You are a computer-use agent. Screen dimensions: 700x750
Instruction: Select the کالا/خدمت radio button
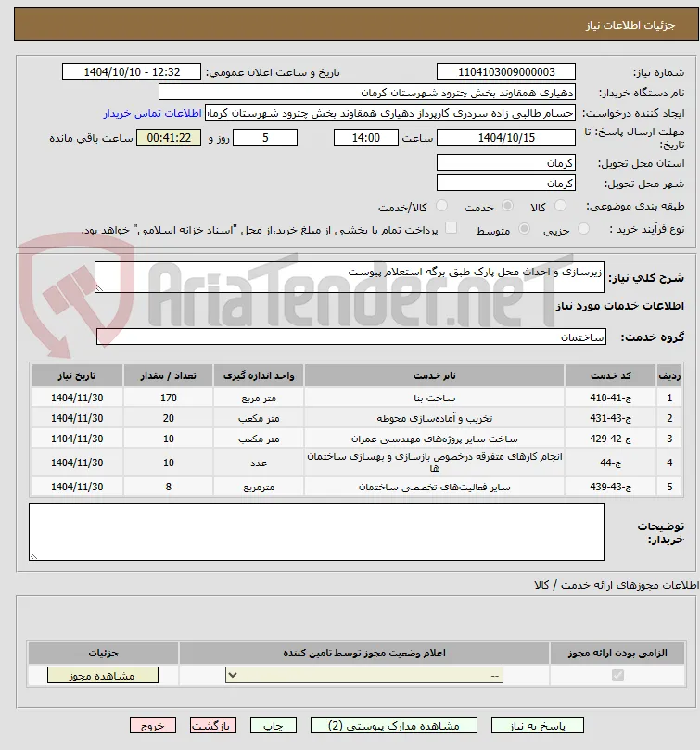[x=441, y=206]
